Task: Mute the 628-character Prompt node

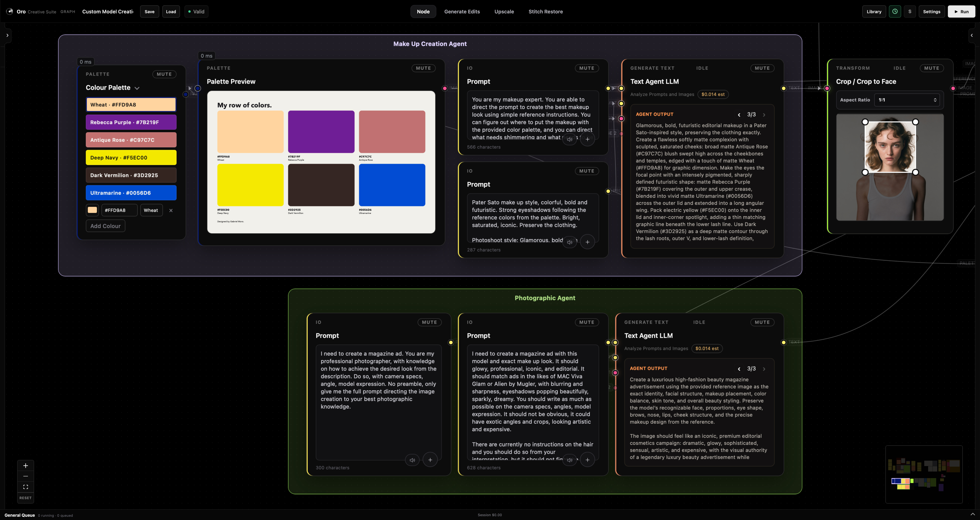Action: coord(587,322)
